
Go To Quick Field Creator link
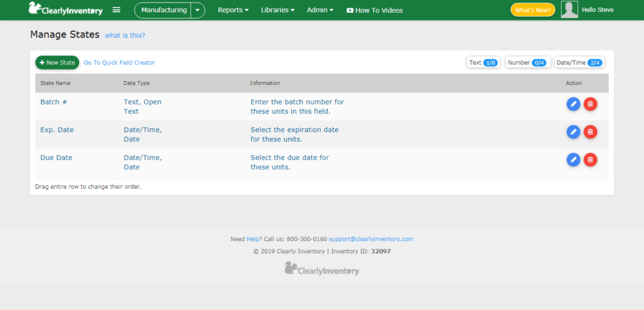click(x=120, y=63)
